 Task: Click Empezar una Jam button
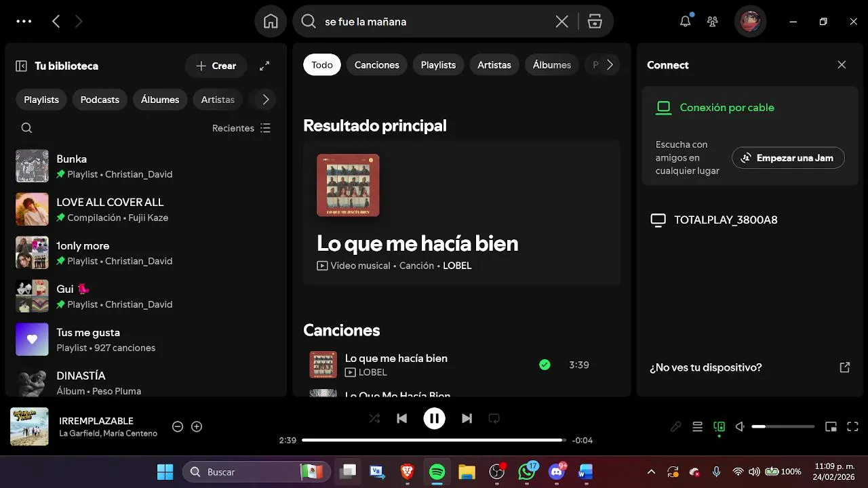coord(788,157)
